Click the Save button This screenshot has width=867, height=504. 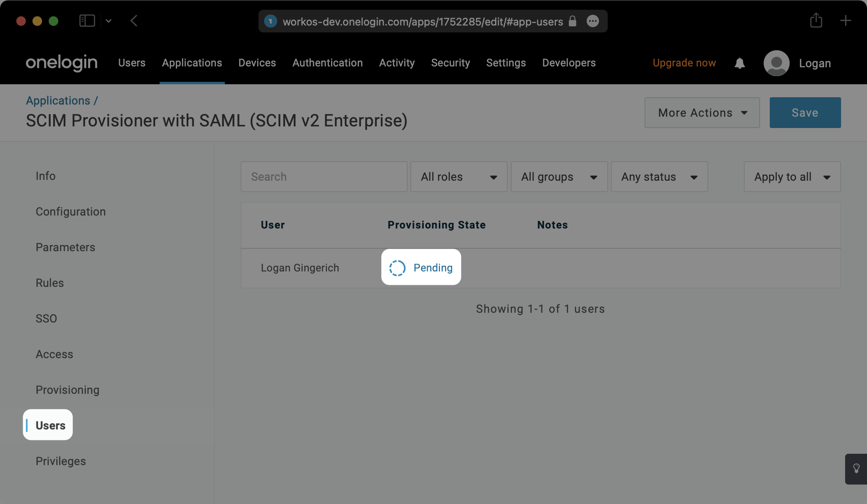pyautogui.click(x=805, y=113)
